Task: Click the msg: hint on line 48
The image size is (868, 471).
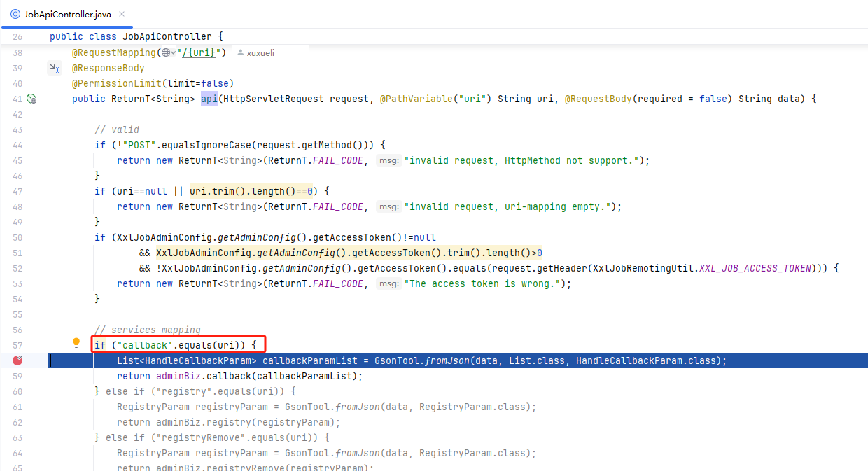Action: pyautogui.click(x=388, y=207)
